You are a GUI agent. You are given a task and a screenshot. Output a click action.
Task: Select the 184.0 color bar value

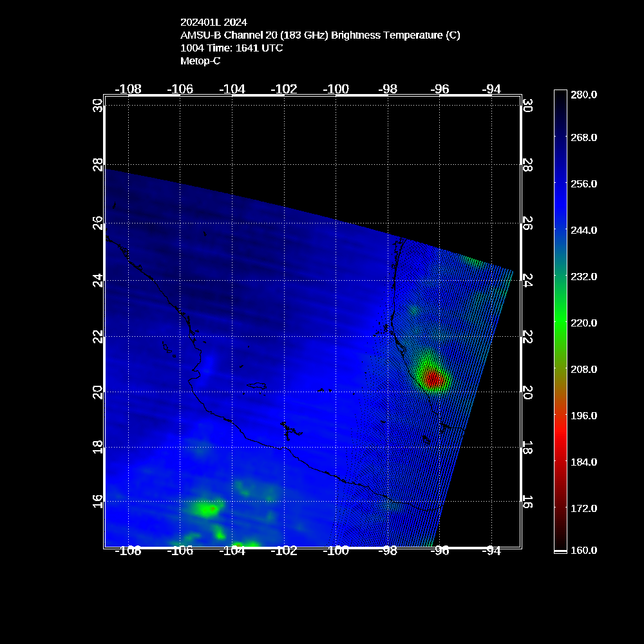click(583, 462)
